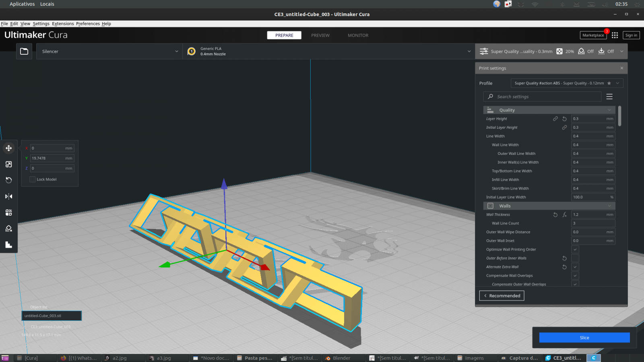Select the Scale tool
The height and width of the screenshot is (362, 644).
click(8, 164)
